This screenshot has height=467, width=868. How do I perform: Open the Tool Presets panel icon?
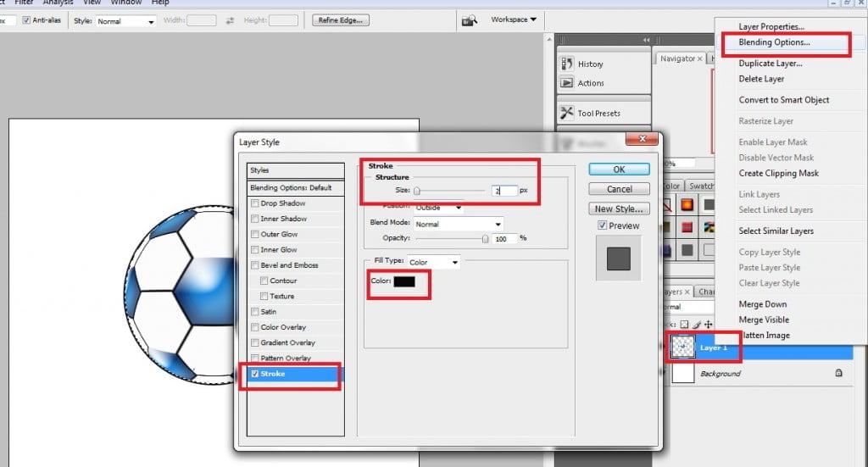click(x=567, y=113)
